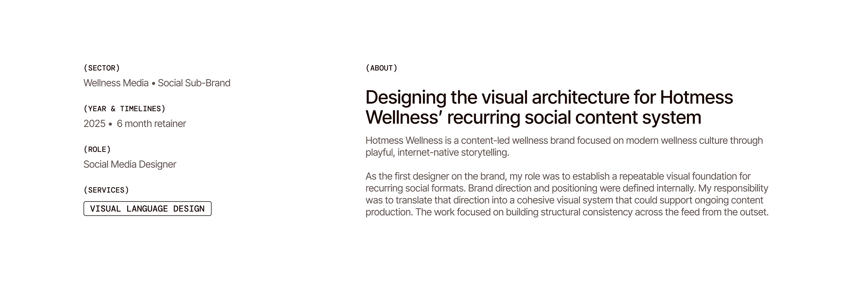The height and width of the screenshot is (281, 868).
Task: Click the bullet between Wellness Media and Social Sub-Brand
Action: tap(153, 84)
